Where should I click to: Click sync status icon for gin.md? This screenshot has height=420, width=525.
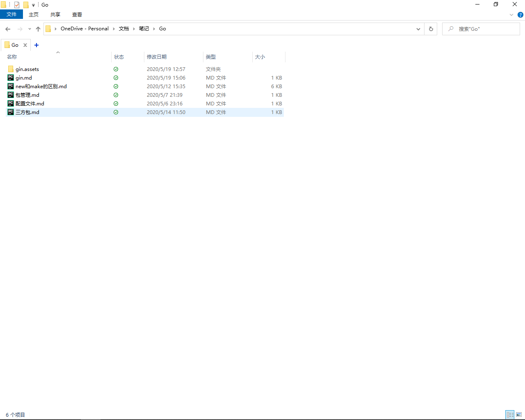coord(116,78)
